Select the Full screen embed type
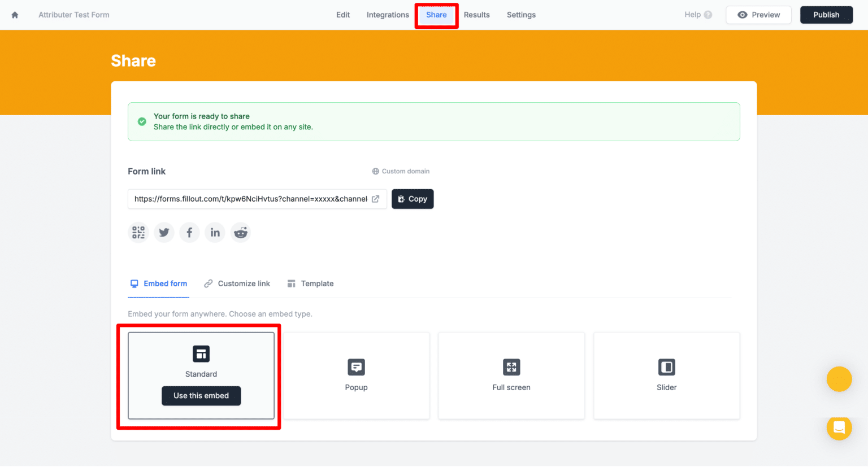The height and width of the screenshot is (467, 868). (x=511, y=376)
